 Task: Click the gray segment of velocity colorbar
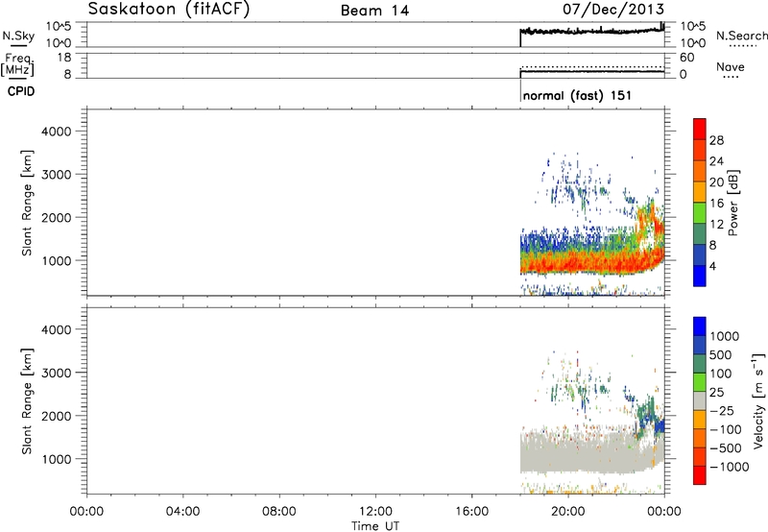700,400
